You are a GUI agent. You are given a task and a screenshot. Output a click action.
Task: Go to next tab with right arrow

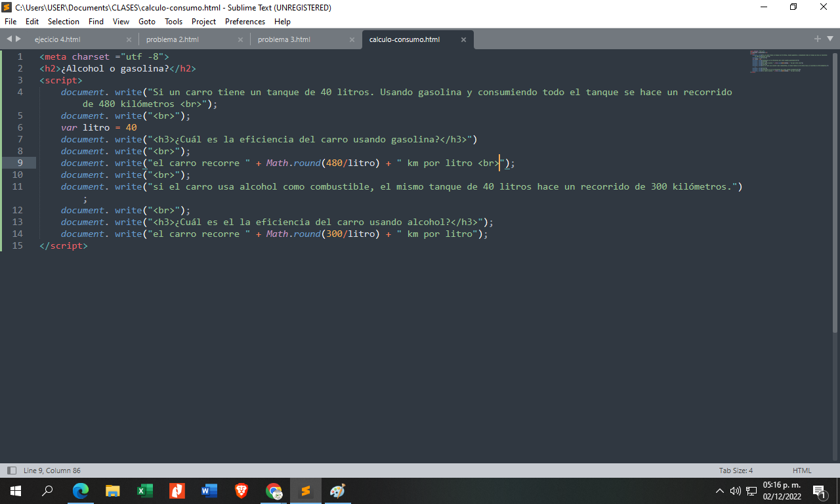pyautogui.click(x=18, y=39)
